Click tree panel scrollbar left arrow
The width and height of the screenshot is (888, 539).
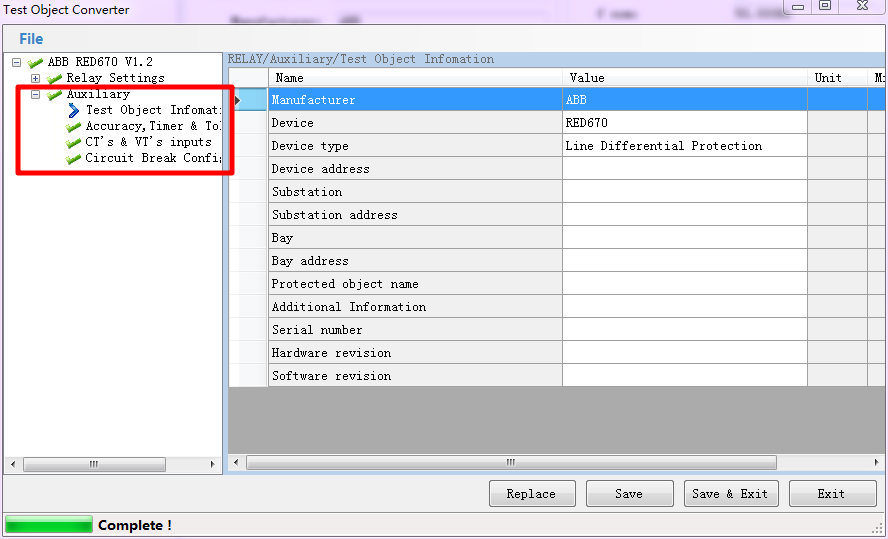(13, 464)
